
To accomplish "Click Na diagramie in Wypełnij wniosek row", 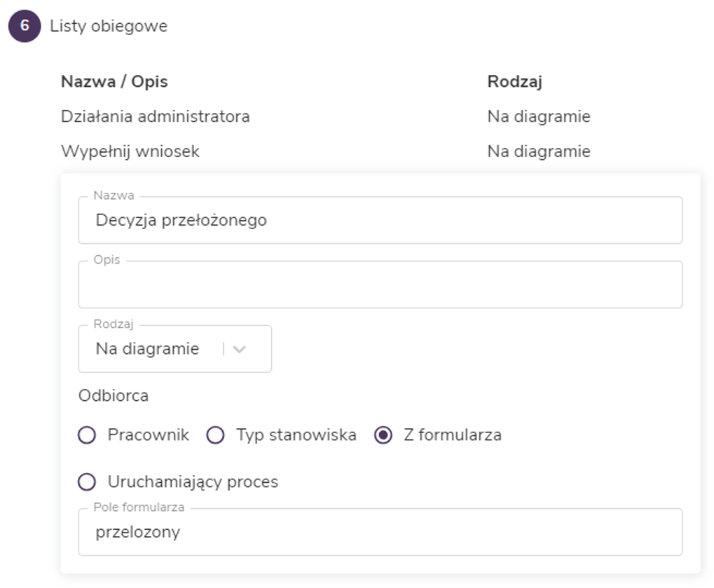I will pos(538,151).
